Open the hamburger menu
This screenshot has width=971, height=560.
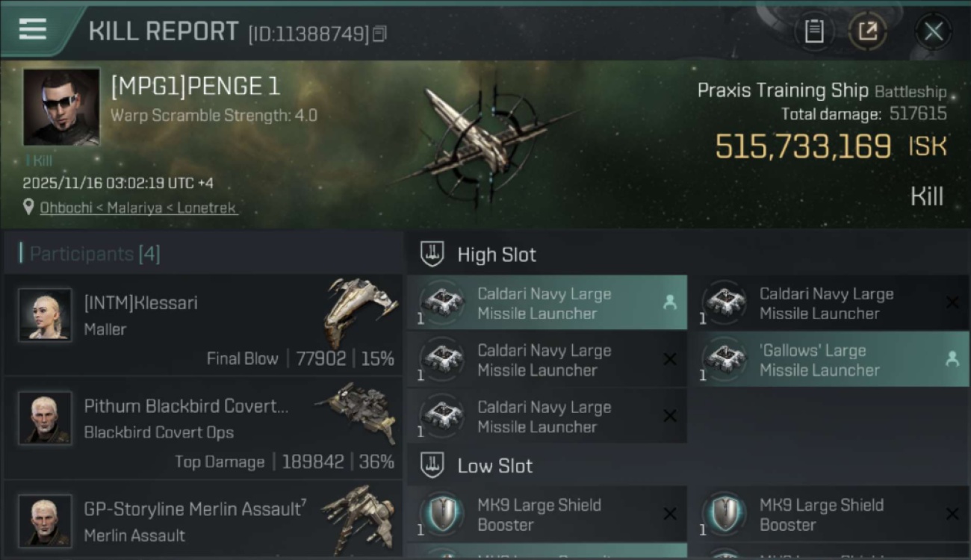[33, 30]
